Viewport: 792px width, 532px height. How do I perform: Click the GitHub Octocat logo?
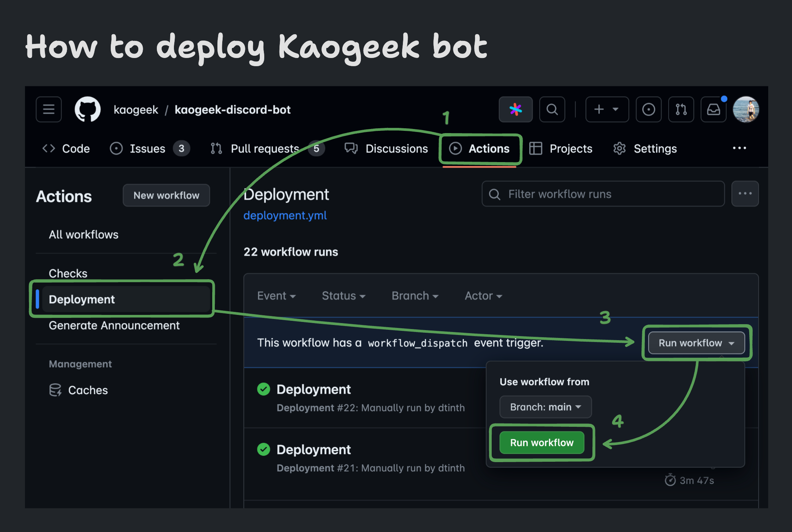(88, 109)
